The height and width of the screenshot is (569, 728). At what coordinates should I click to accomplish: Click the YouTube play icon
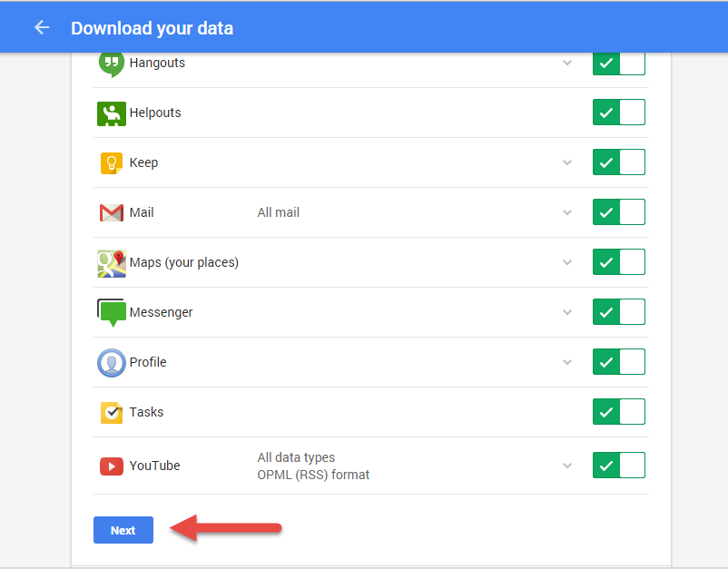point(111,466)
